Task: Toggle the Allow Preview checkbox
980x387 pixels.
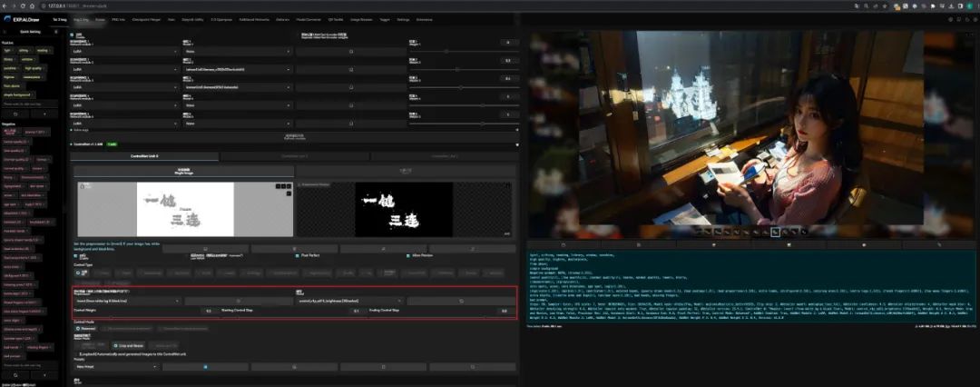Action: tap(407, 255)
